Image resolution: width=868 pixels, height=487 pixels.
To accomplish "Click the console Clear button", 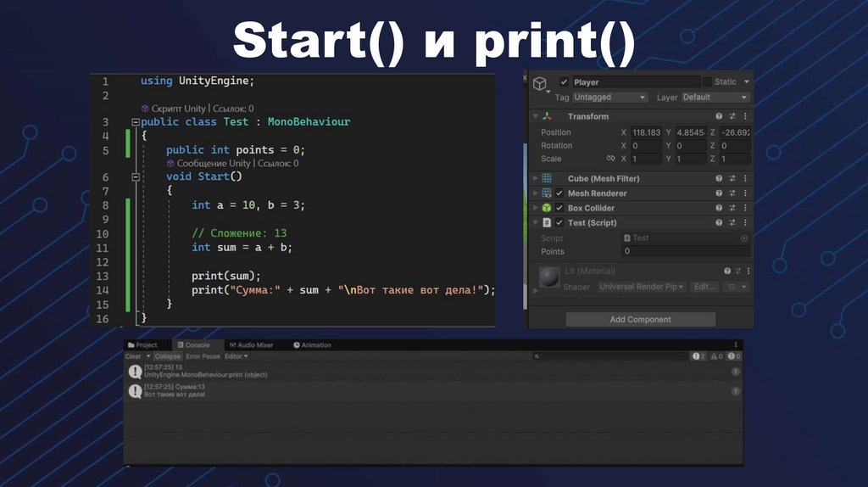I will pos(133,356).
